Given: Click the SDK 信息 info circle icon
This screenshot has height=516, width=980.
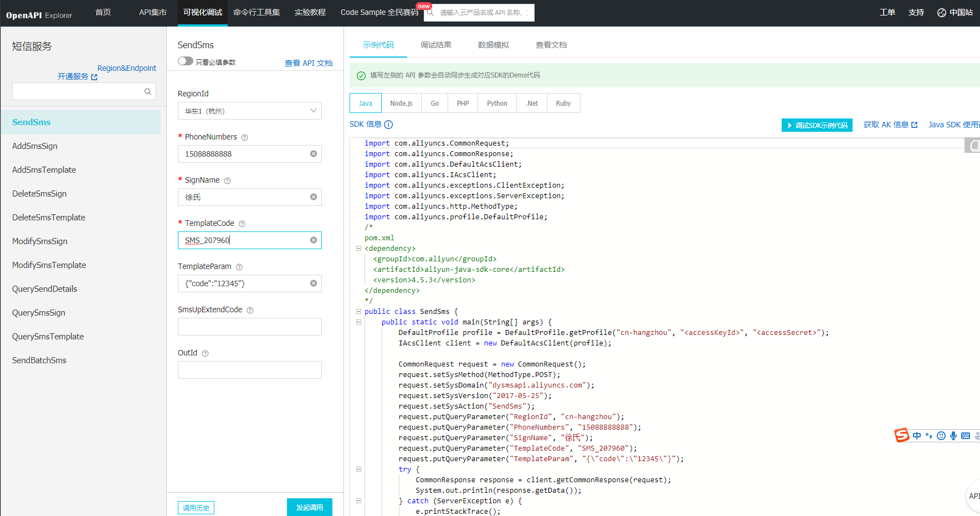Looking at the screenshot, I should pyautogui.click(x=388, y=125).
